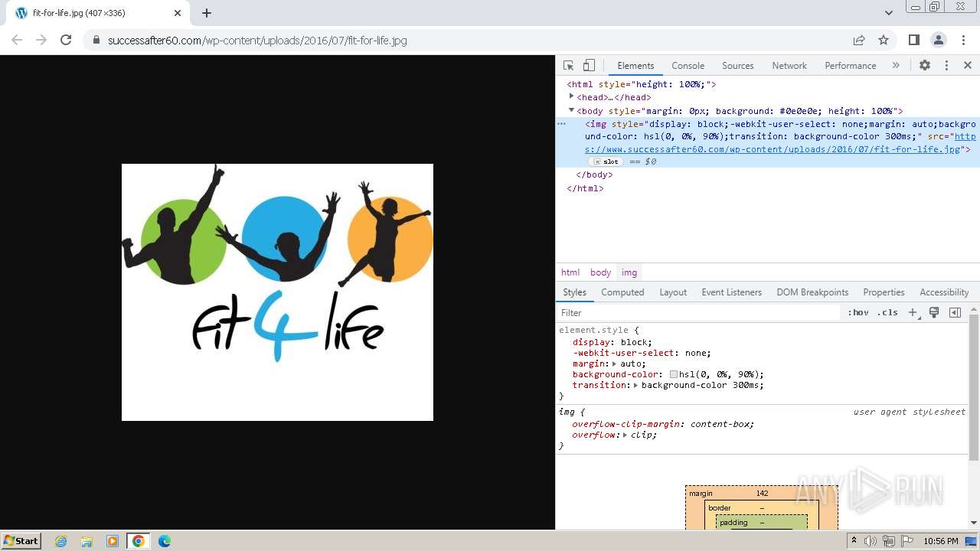Switch to the Sources tab
Image resolution: width=980 pixels, height=551 pixels.
coord(737,66)
